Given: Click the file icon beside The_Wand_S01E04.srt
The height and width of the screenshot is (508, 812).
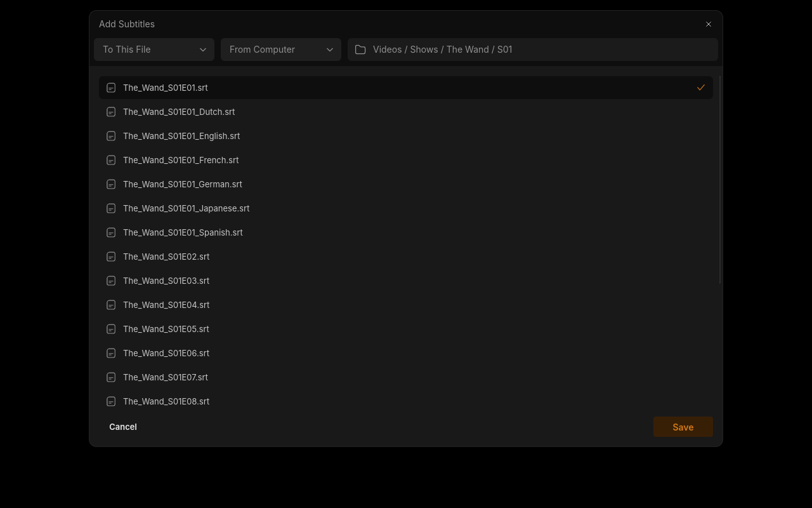Looking at the screenshot, I should pos(111,305).
